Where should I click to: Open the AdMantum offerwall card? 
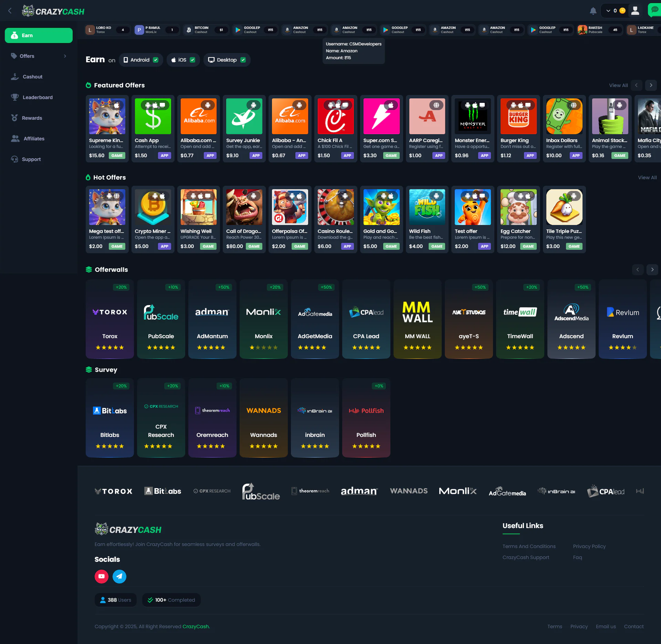[x=212, y=319]
